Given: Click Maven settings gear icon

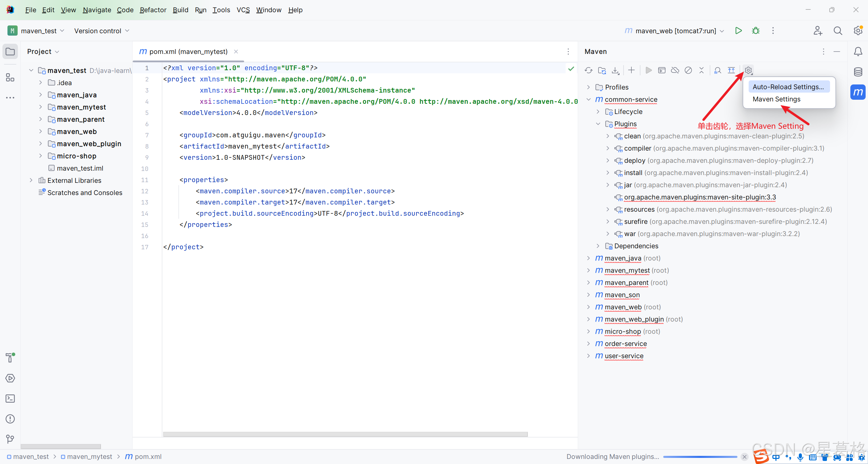Looking at the screenshot, I should pos(748,70).
